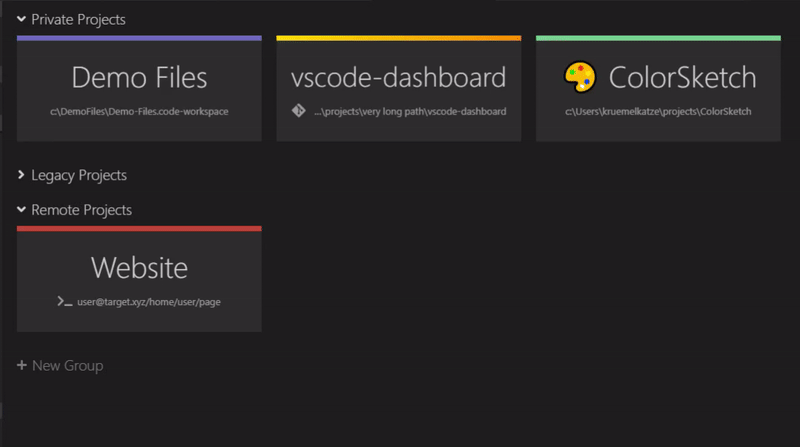Click the vscode-dashboard very long path text
This screenshot has width=800, height=447.
point(410,111)
